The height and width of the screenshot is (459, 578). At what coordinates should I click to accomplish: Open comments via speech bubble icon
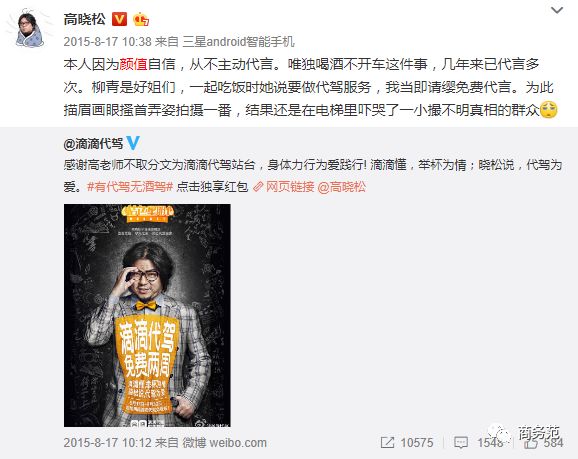[460, 442]
